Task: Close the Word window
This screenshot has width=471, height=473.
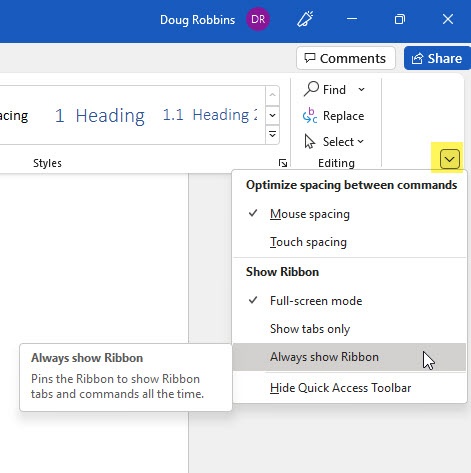Action: click(448, 19)
